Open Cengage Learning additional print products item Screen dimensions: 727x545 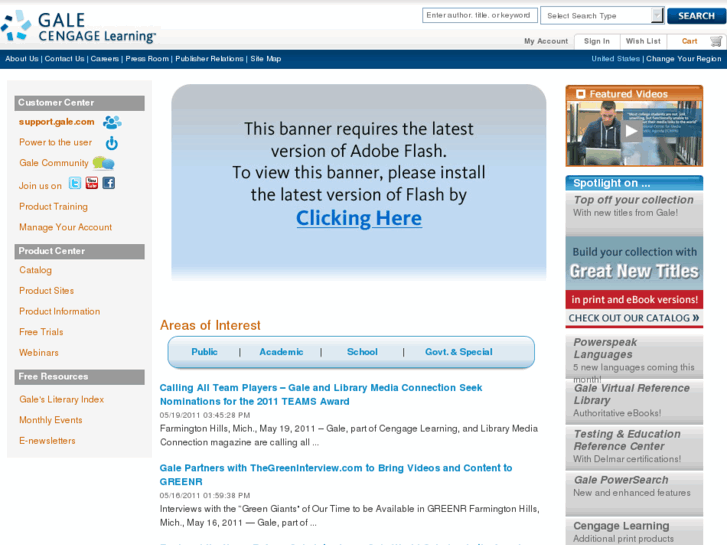coord(634,532)
